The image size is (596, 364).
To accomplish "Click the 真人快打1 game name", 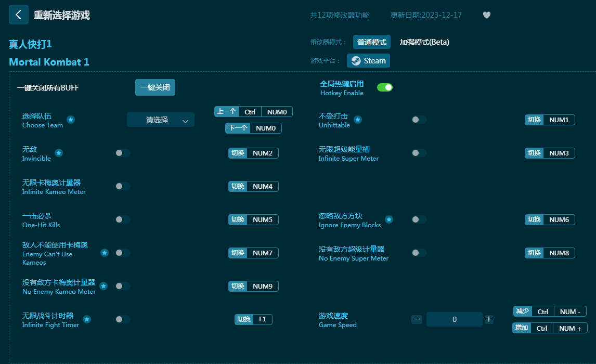I will tap(30, 44).
